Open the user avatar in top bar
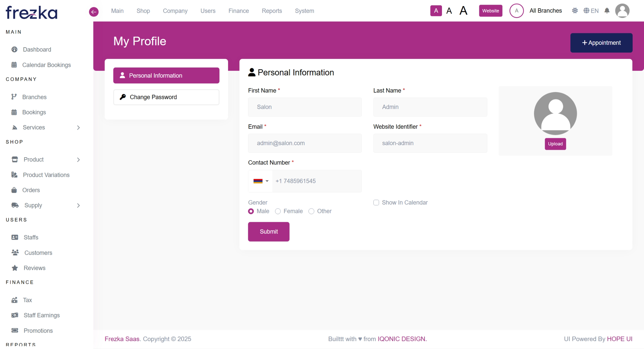 pyautogui.click(x=622, y=11)
